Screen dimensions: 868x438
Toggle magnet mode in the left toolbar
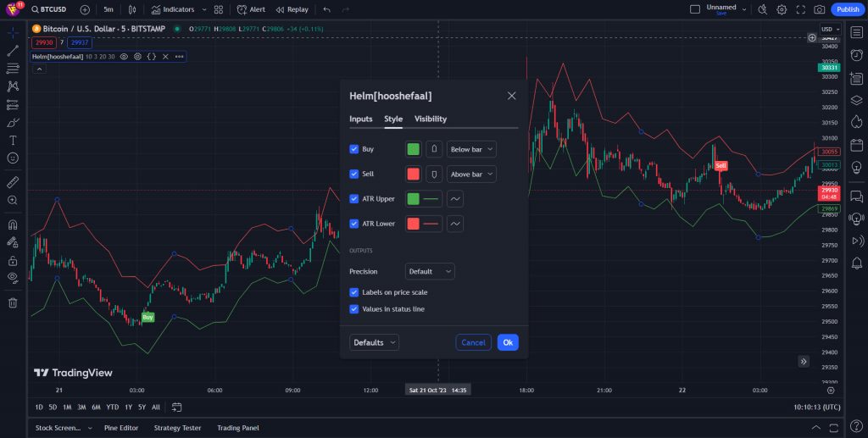click(13, 225)
